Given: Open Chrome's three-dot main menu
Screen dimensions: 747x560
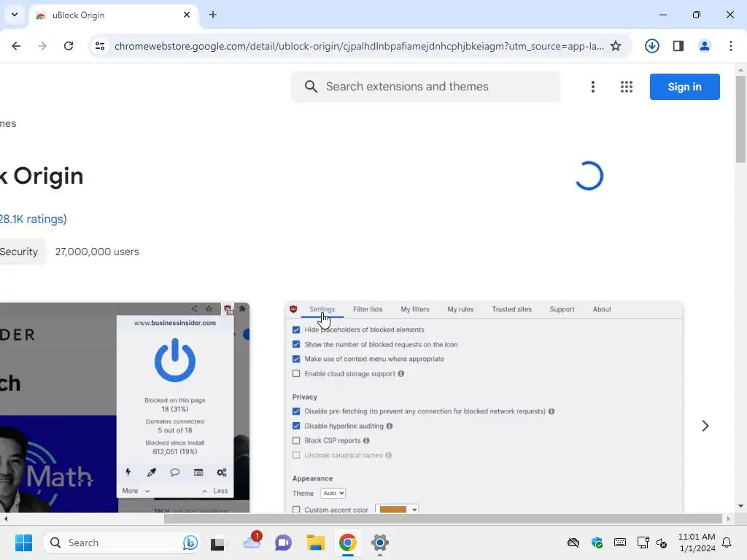Looking at the screenshot, I should [x=731, y=46].
